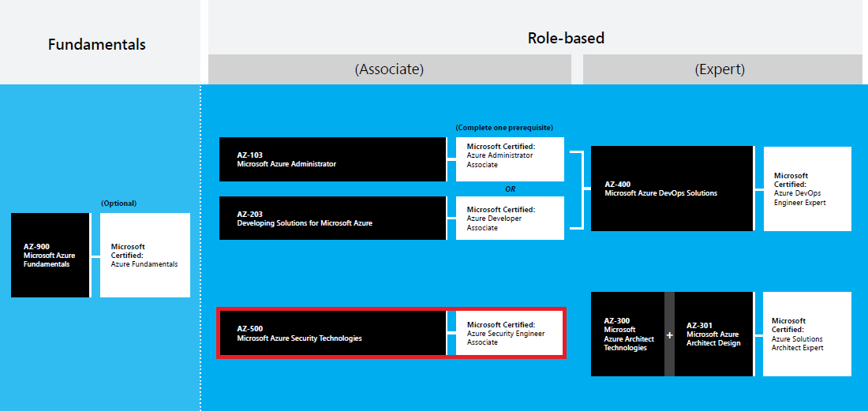Click the highlighted AZ-500 Security Technologies exam
This screenshot has width=868, height=411.
coord(332,333)
